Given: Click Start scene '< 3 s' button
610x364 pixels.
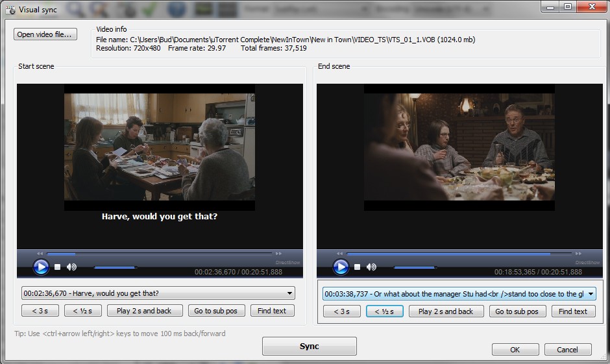Looking at the screenshot, I should (40, 311).
